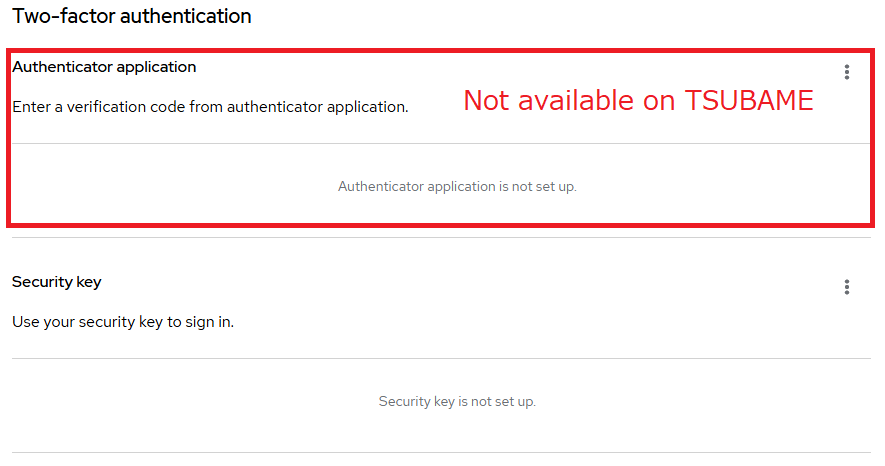Click "Enter a verification code" description text

(210, 106)
